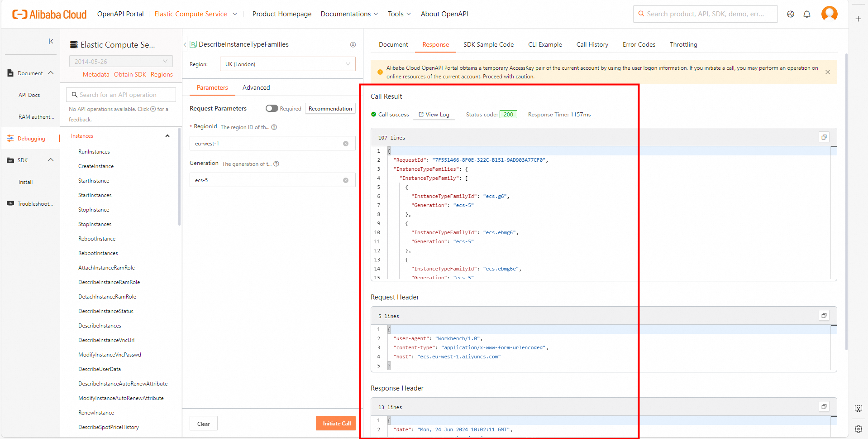
Task: Open the Throttling tab
Action: [683, 44]
